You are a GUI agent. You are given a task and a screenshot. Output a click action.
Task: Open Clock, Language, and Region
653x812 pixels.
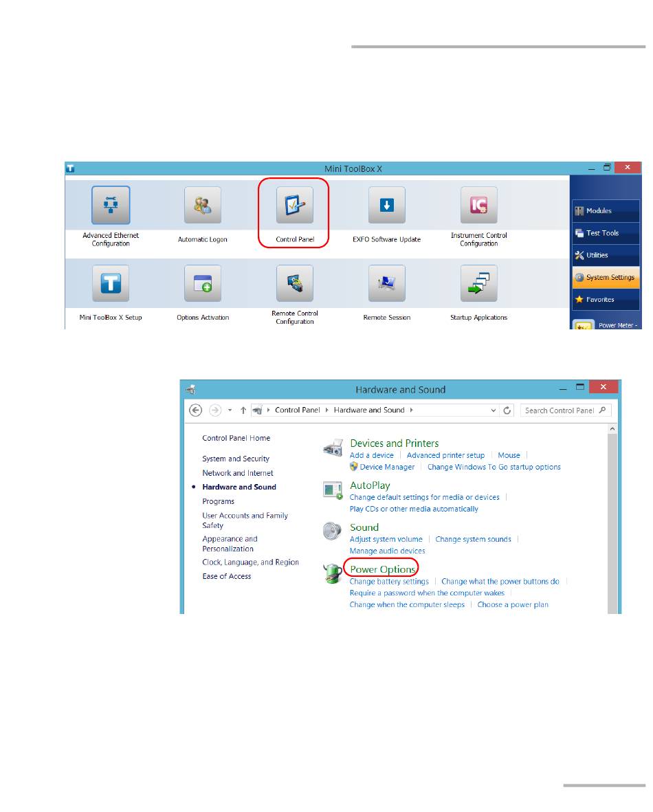point(250,562)
